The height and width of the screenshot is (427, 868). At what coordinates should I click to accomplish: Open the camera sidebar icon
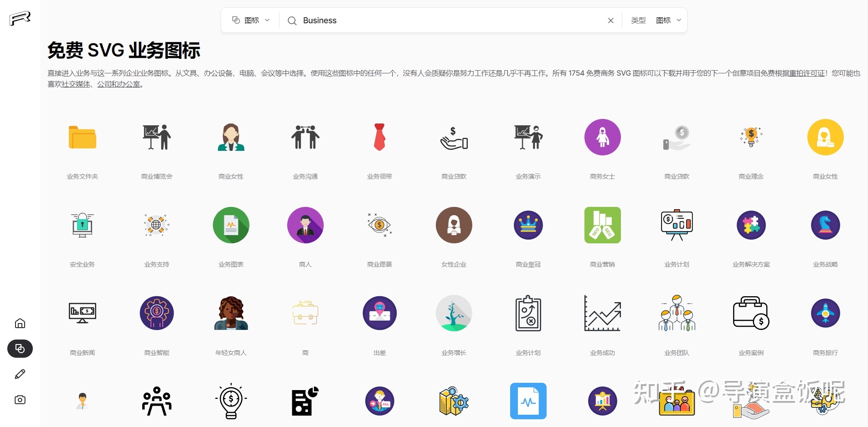point(20,400)
